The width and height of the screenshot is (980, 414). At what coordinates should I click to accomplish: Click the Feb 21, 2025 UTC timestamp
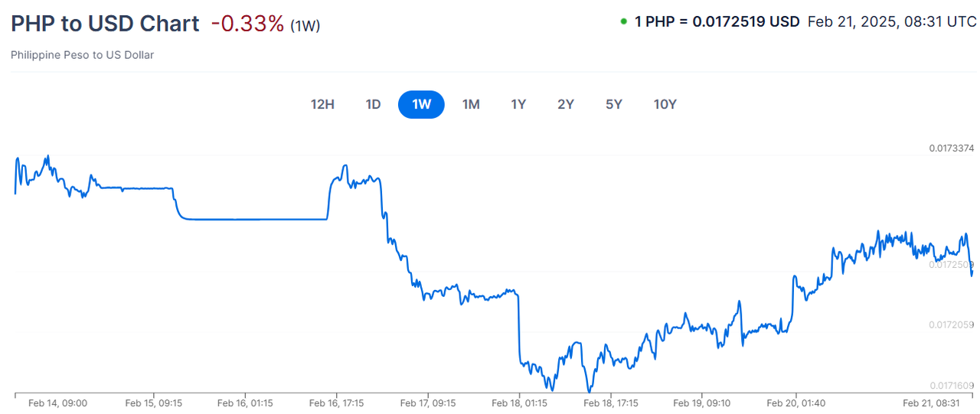(891, 21)
